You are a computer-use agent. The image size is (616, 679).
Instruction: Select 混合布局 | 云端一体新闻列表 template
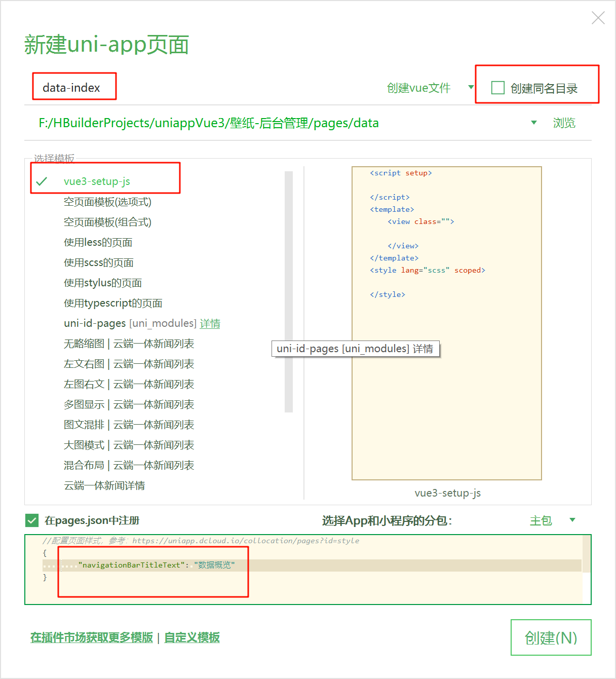coord(129,465)
